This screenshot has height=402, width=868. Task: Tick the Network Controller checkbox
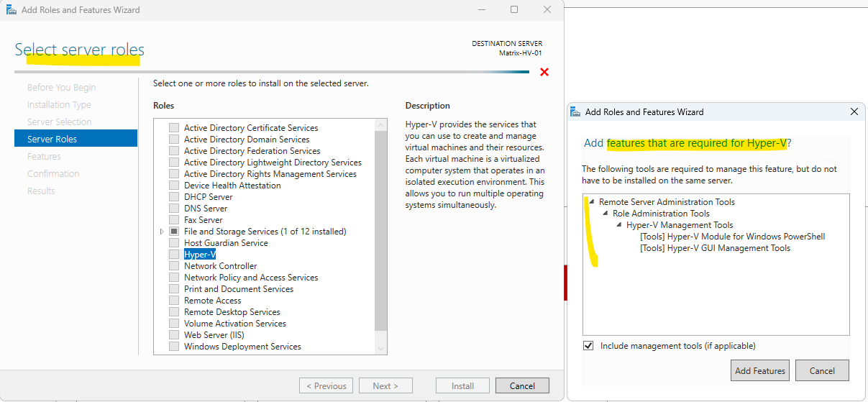click(x=174, y=266)
